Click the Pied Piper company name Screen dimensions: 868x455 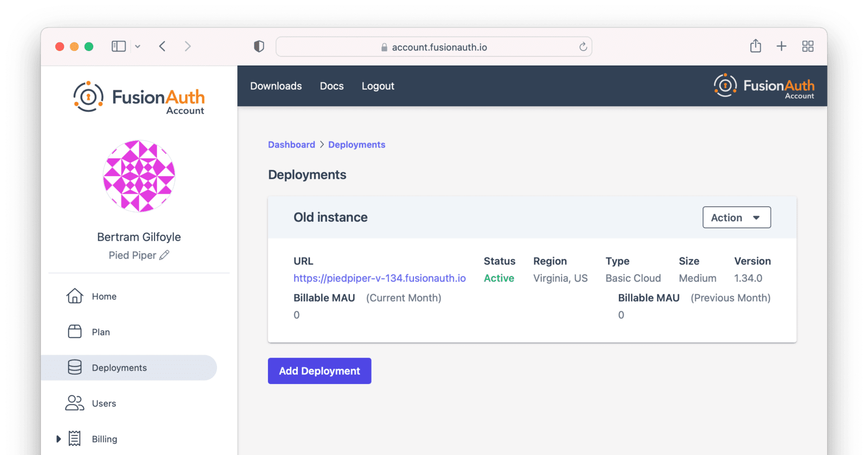click(x=132, y=255)
